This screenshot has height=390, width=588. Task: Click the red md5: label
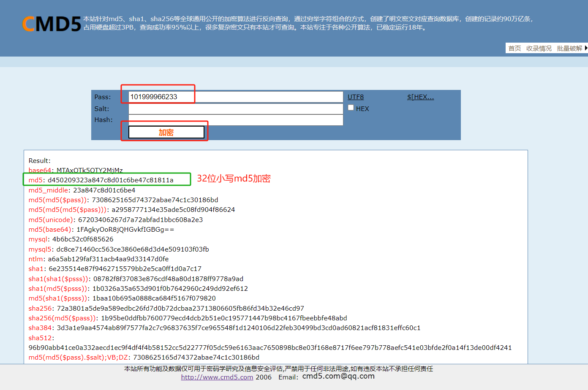coord(36,180)
